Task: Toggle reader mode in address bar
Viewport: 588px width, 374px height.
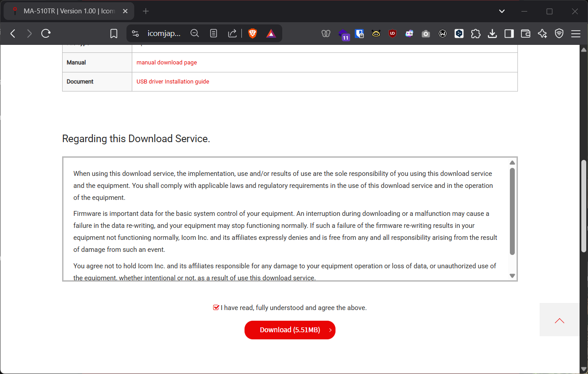Action: (213, 33)
